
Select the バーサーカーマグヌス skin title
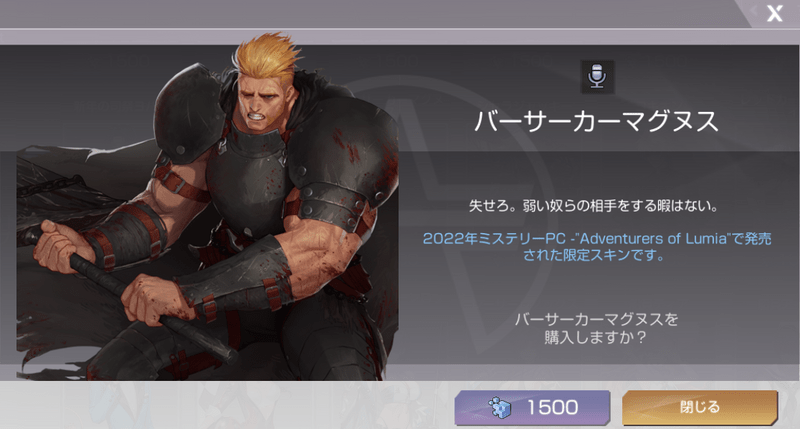596,121
